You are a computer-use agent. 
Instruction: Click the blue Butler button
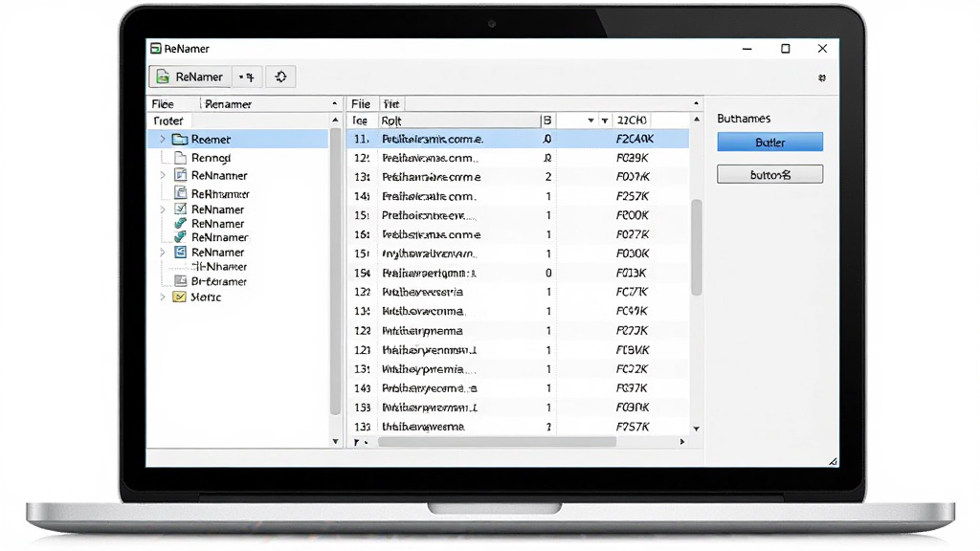[770, 142]
